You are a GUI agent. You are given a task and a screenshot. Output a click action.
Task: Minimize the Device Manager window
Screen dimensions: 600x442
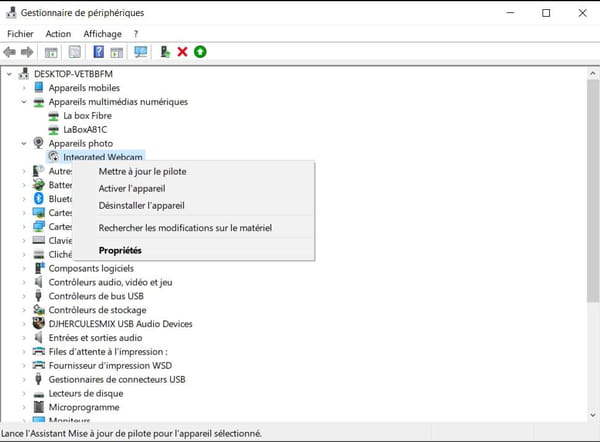(x=510, y=13)
